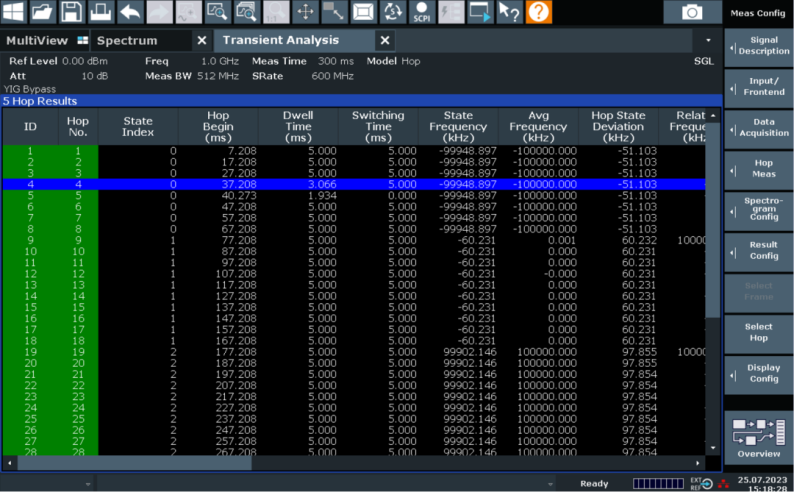
Task: Open the Windows start icon in toolbar
Action: click(13, 12)
